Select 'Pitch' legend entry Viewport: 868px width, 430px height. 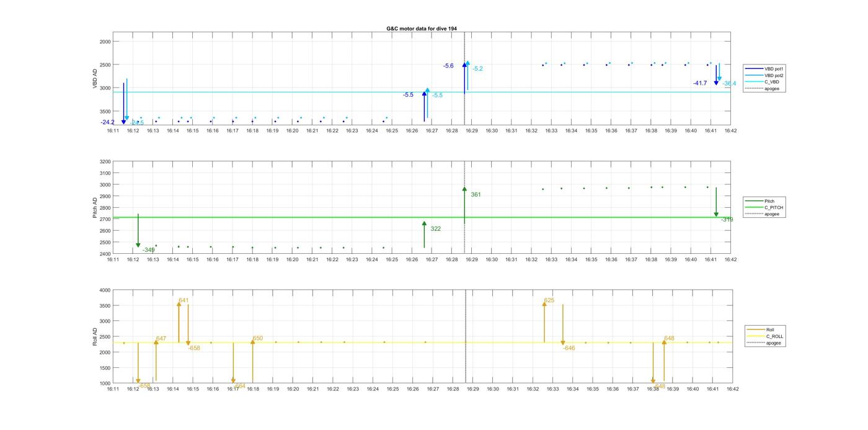(761, 201)
